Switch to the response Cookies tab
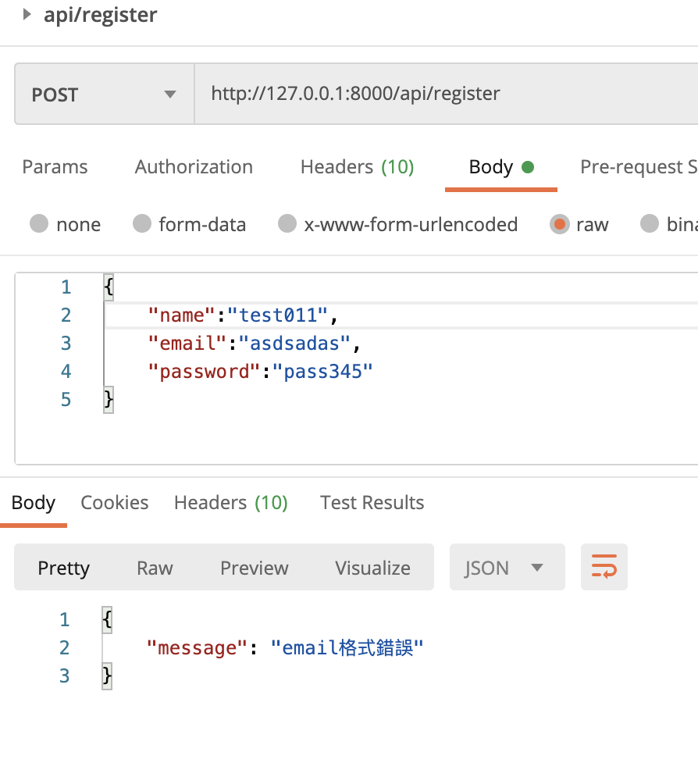 (115, 503)
